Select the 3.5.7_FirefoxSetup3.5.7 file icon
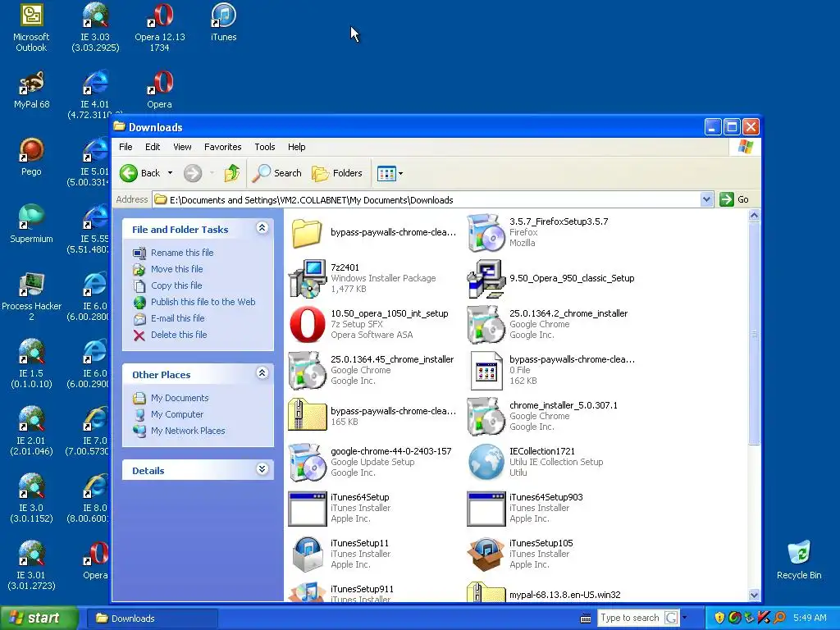 [x=486, y=232]
